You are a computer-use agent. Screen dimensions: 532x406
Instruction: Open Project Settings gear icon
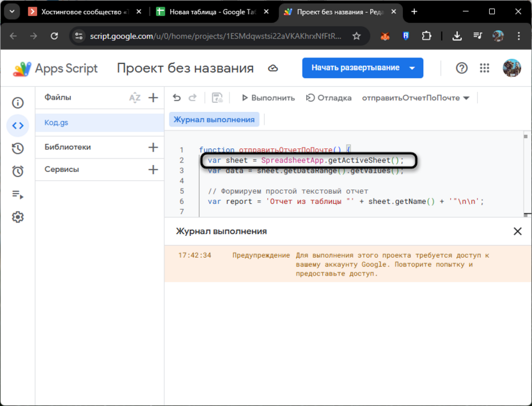pyautogui.click(x=18, y=217)
